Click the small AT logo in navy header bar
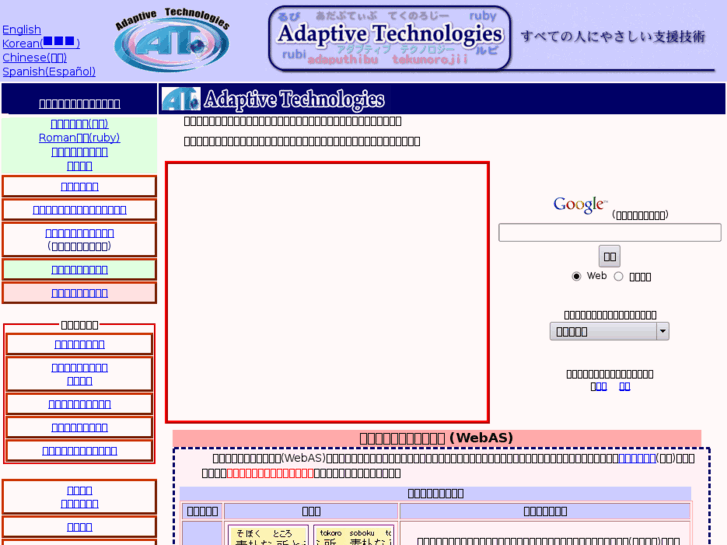 click(181, 99)
